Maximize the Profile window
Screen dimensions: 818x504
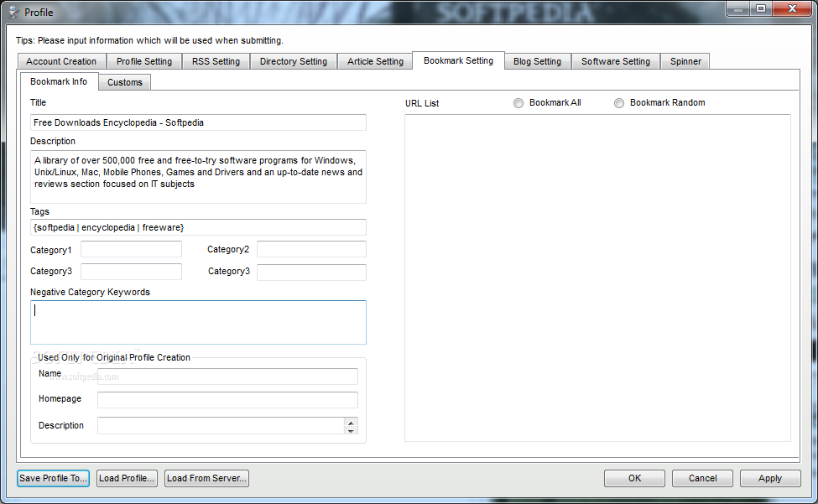(761, 9)
